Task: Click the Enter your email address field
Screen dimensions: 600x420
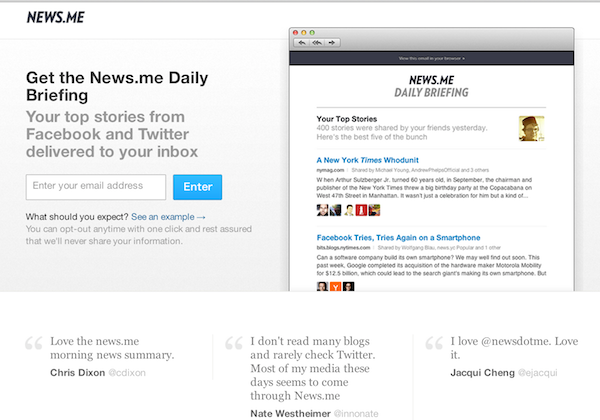Action: click(96, 186)
